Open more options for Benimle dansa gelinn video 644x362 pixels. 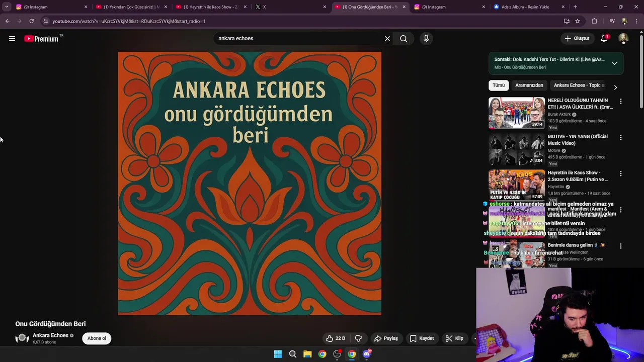(621, 246)
